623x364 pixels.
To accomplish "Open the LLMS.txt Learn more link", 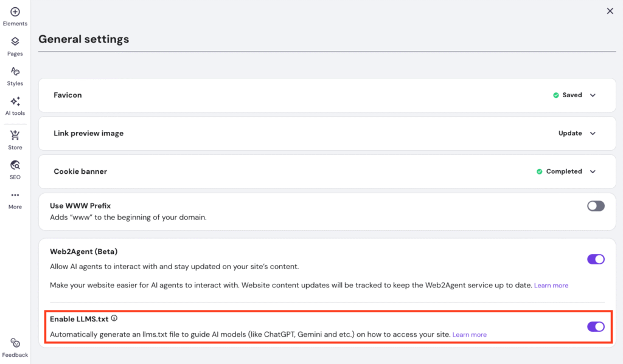I will (x=469, y=334).
